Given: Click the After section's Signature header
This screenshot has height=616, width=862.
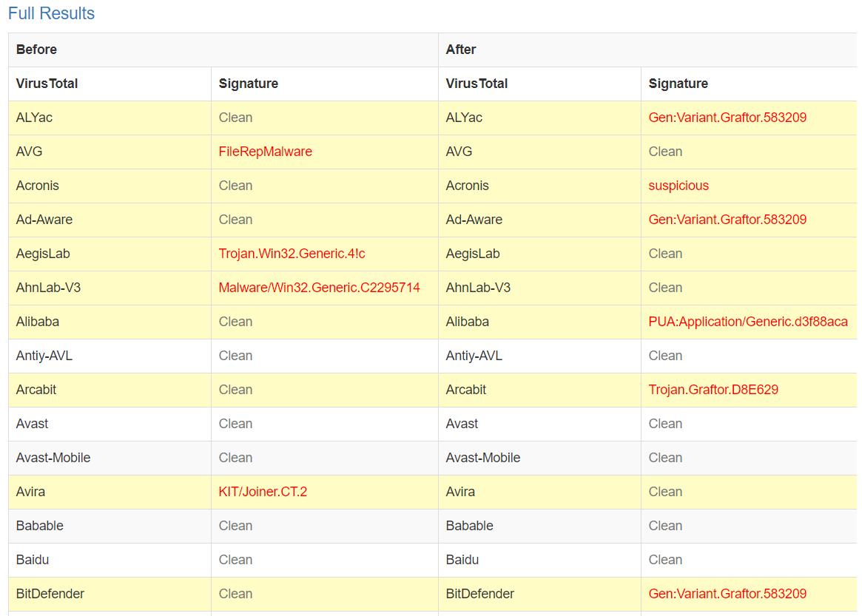Looking at the screenshot, I should tap(678, 84).
